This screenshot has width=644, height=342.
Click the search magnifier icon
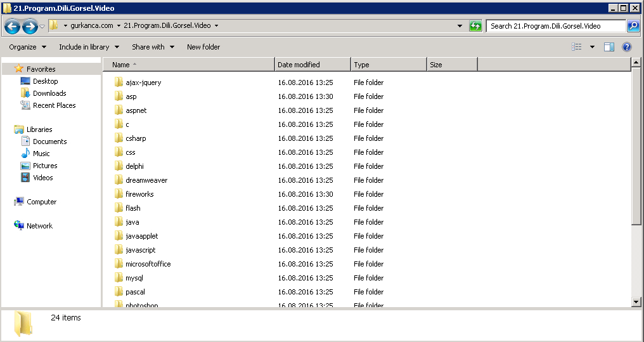pyautogui.click(x=633, y=26)
